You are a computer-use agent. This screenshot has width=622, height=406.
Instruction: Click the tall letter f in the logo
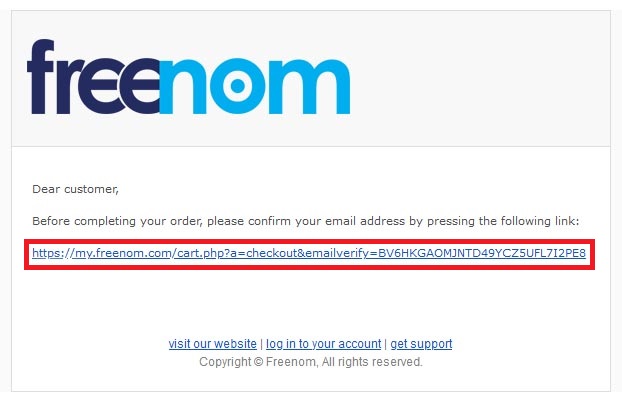(41, 77)
